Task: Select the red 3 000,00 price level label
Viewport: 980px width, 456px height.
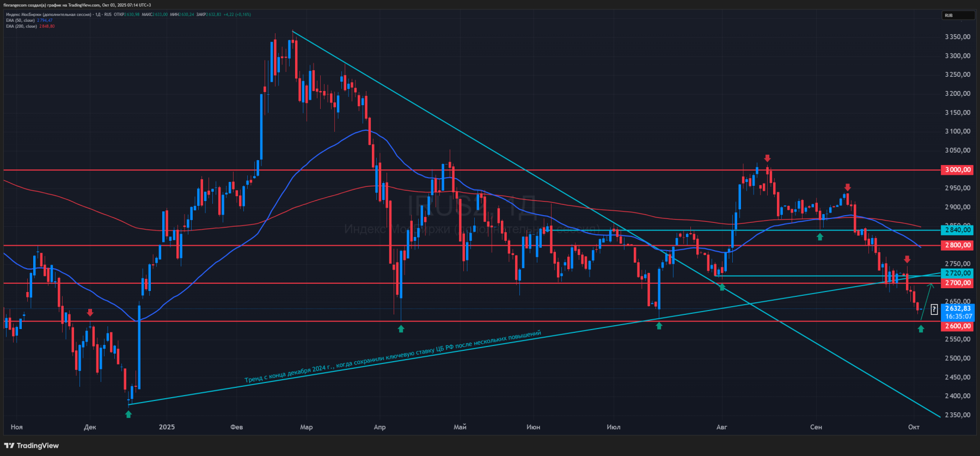Action: pos(957,170)
